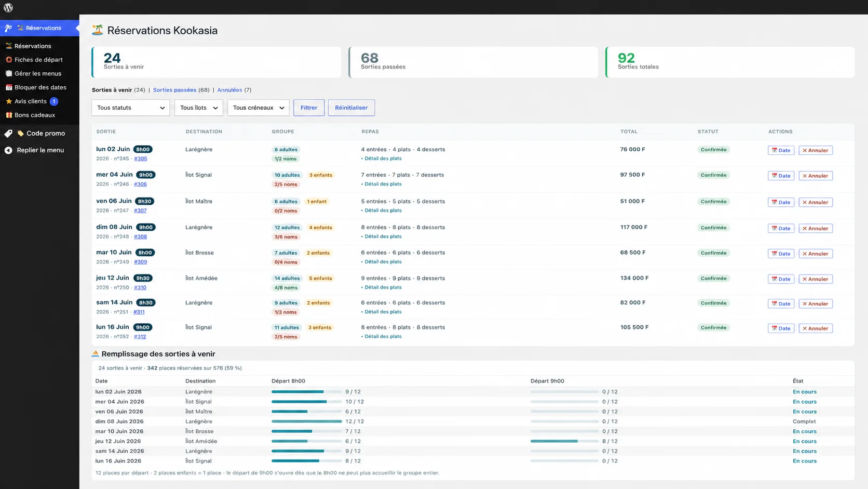
Task: Click the Bons cadeaux gift icon
Action: pyautogui.click(x=8, y=115)
